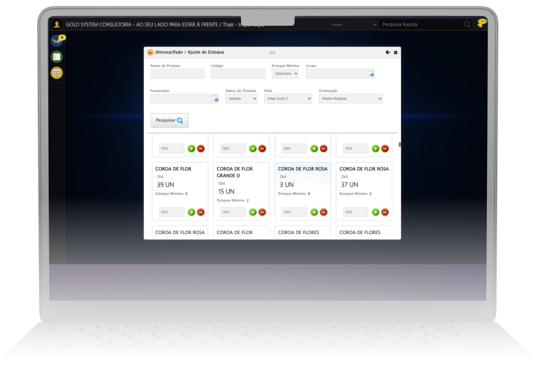535x392 pixels.
Task: Click the Qtd. field on the 39 UN card
Action: click(171, 212)
